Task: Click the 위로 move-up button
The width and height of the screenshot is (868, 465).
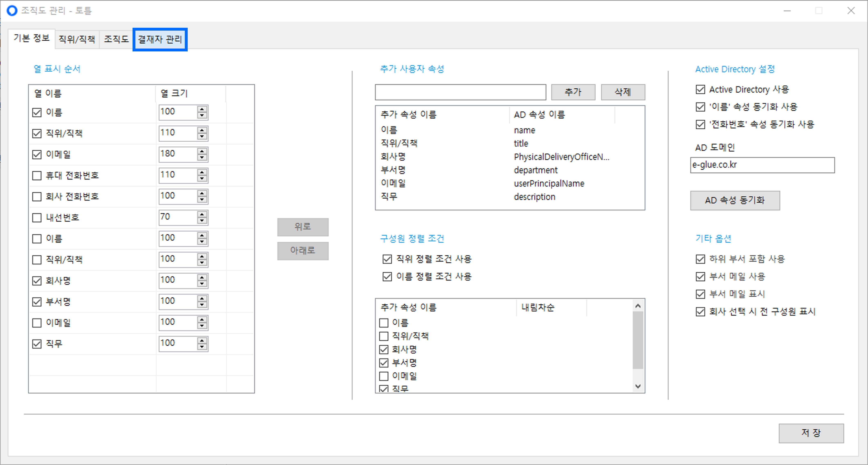Action: tap(303, 227)
